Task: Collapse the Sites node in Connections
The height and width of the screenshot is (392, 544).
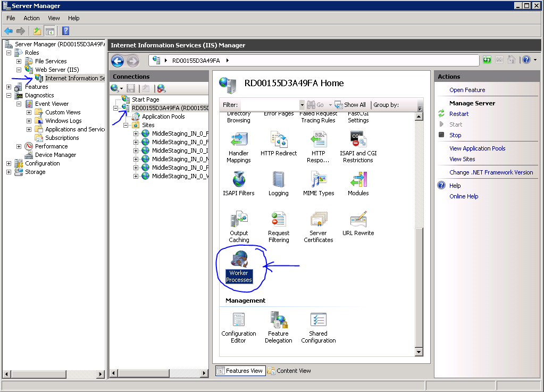Action: (x=126, y=125)
